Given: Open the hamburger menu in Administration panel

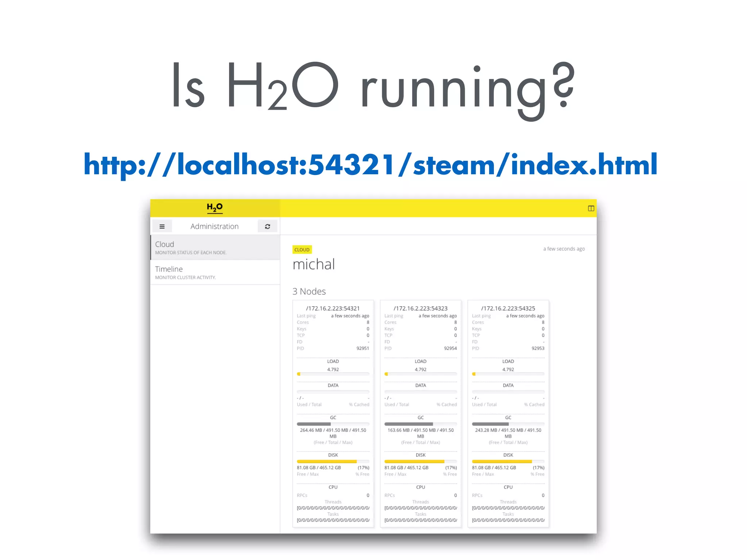Looking at the screenshot, I should click(x=162, y=226).
